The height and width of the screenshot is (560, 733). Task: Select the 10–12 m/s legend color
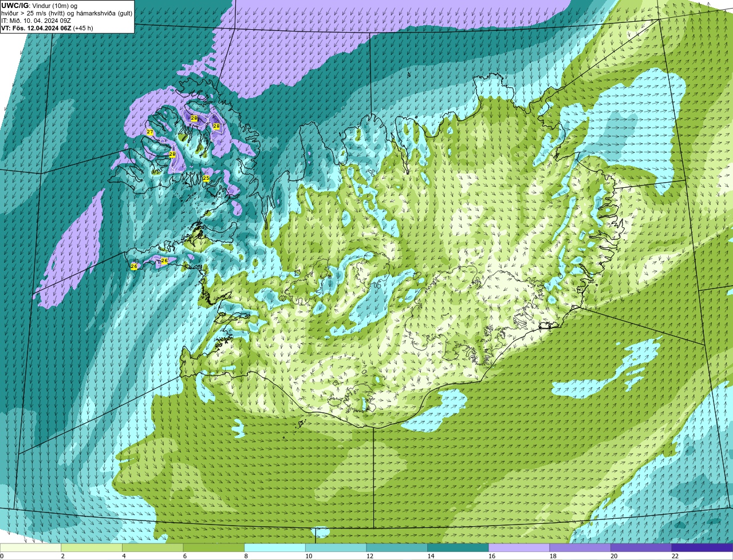[x=336, y=547]
